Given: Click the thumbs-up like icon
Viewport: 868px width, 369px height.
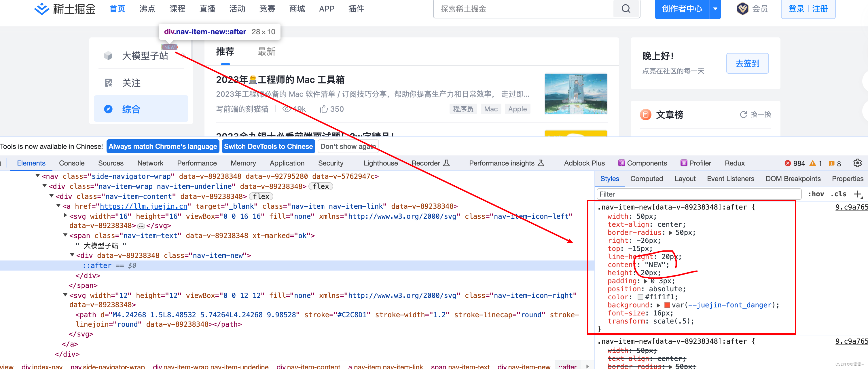Looking at the screenshot, I should click(323, 109).
